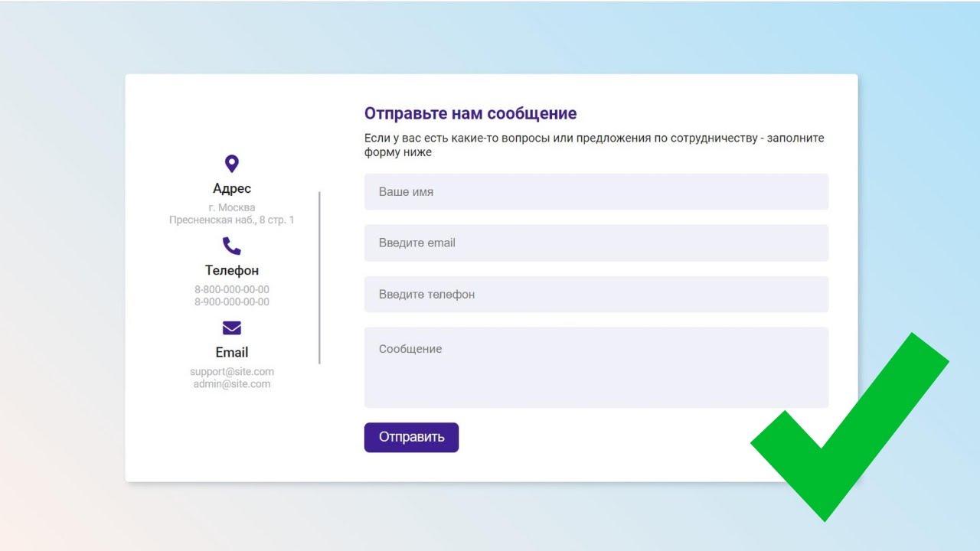The image size is (980, 551).
Task: Click "Пресненская наб., 8 стр. 1" text
Action: coord(232,220)
